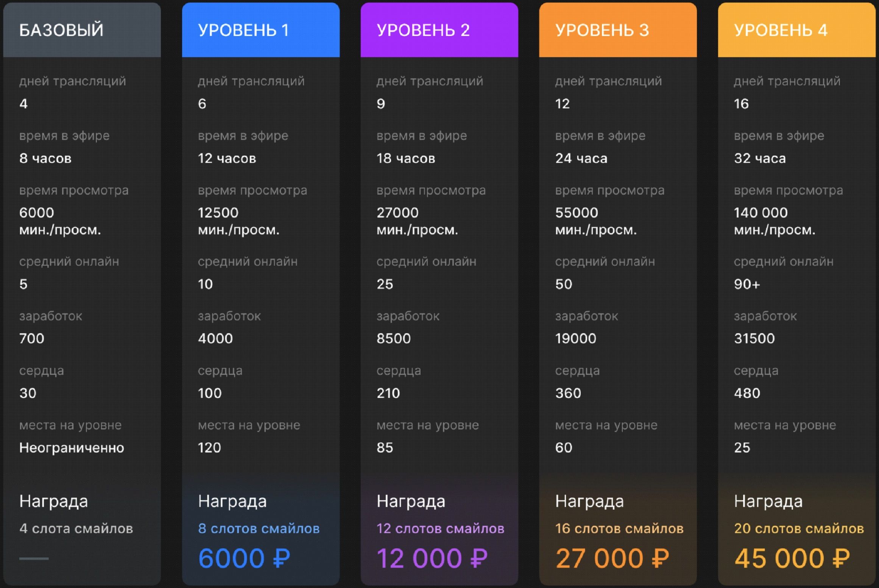Screen dimensions: 879x588
Task: Click the 4 слота смайлов reward text
Action: [76, 528]
